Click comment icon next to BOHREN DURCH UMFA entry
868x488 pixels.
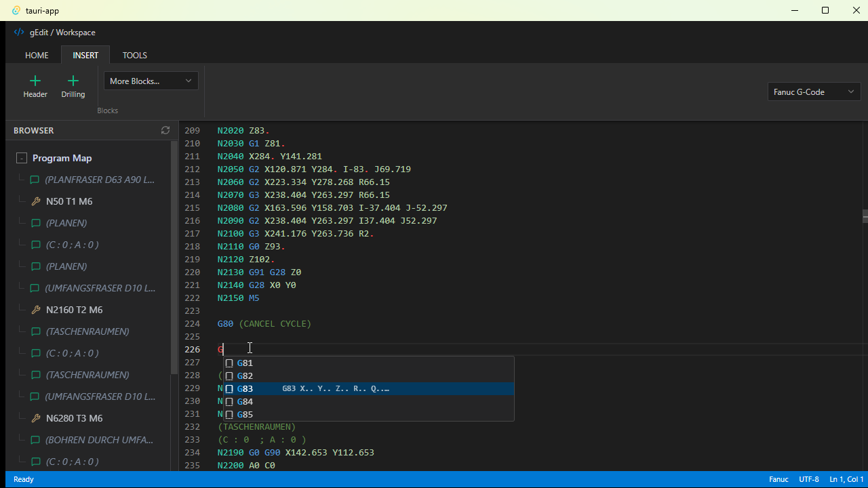[35, 440]
